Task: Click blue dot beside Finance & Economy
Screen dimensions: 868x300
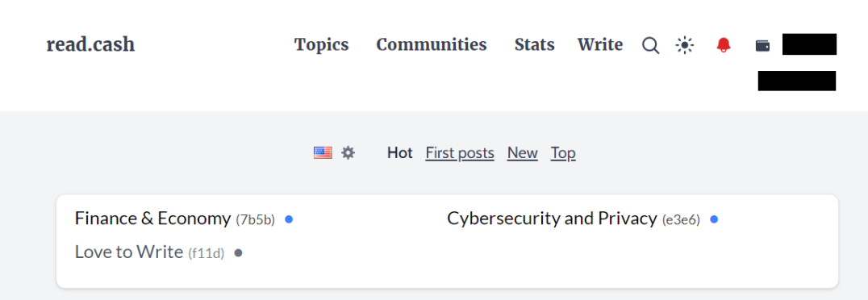Action: (x=289, y=219)
